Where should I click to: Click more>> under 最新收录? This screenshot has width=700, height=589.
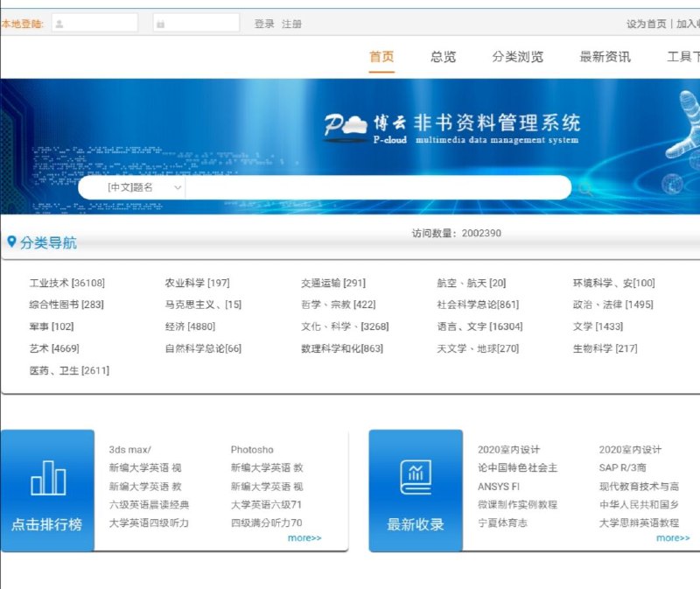(673, 537)
